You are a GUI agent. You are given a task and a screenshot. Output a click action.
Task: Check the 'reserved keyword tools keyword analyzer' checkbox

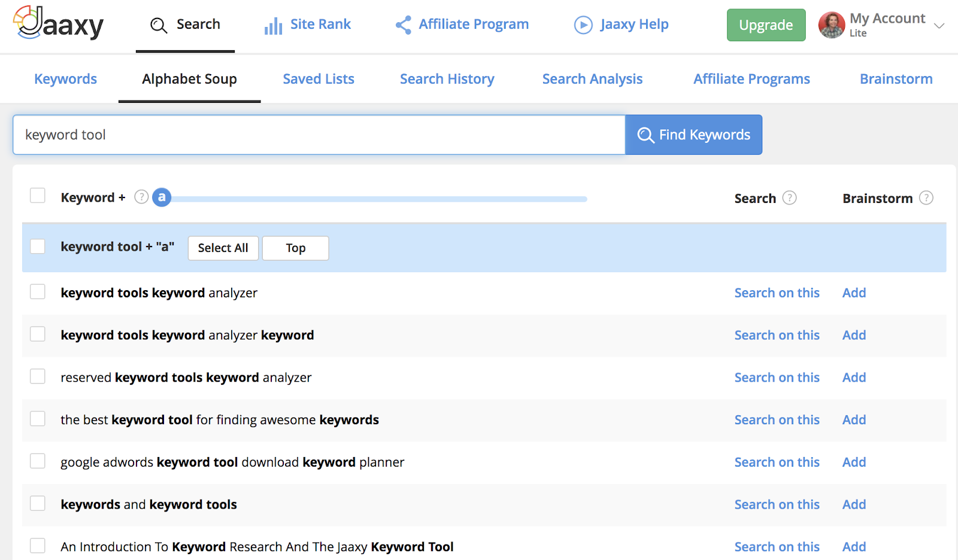(38, 376)
